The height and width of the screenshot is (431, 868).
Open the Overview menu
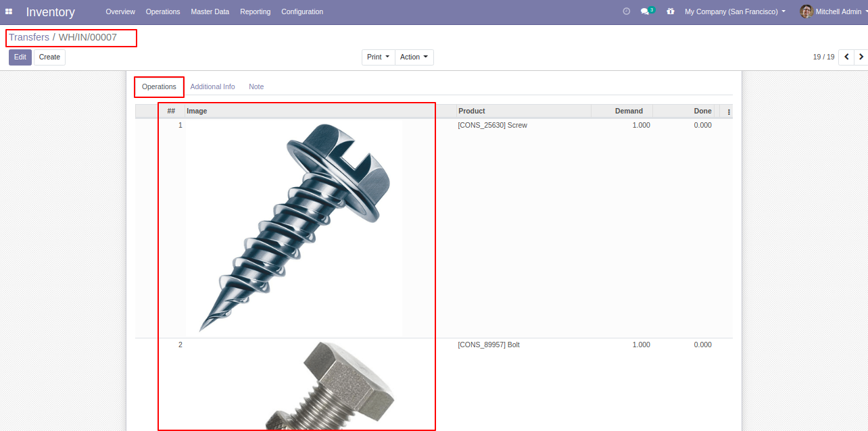120,11
